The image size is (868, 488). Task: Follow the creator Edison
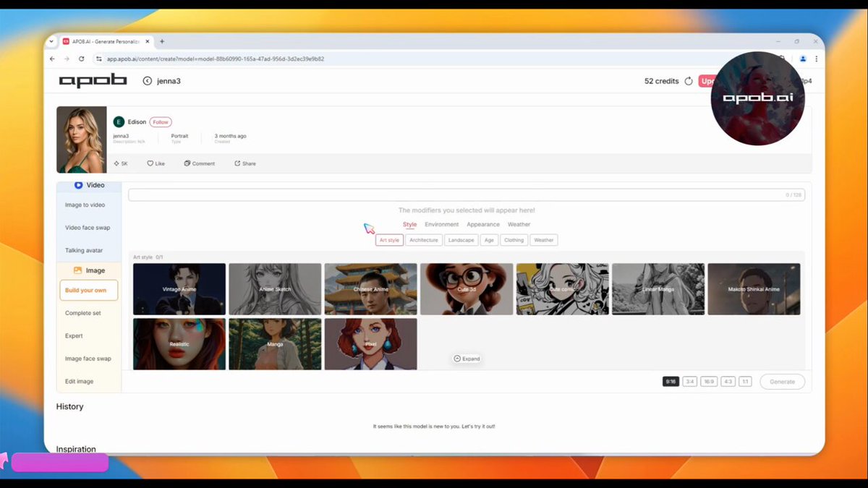pyautogui.click(x=161, y=122)
